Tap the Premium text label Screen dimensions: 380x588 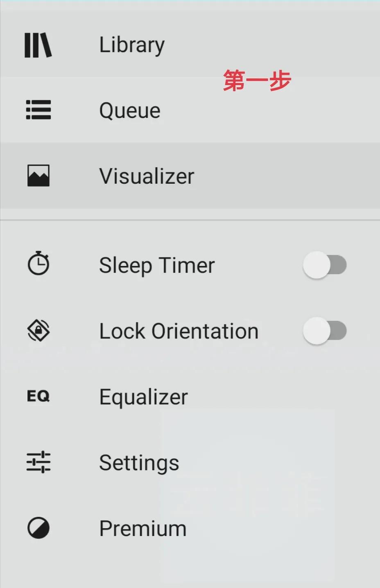click(143, 528)
